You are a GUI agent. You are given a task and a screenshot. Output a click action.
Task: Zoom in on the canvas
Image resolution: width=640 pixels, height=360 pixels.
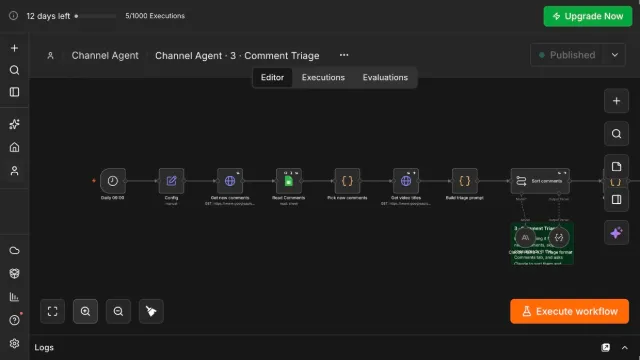pyautogui.click(x=85, y=311)
